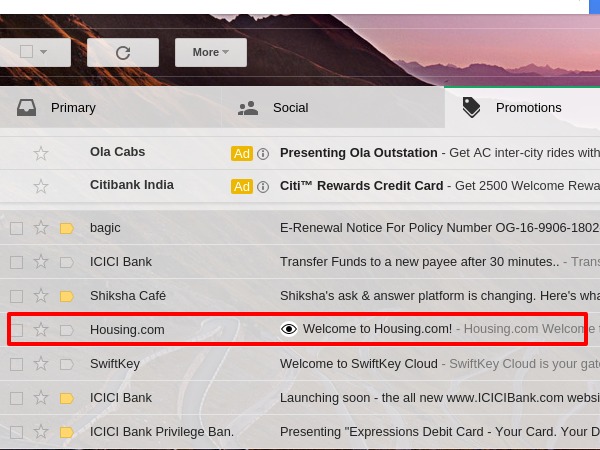The image size is (600, 450).
Task: Open the Social tab
Action: click(290, 108)
